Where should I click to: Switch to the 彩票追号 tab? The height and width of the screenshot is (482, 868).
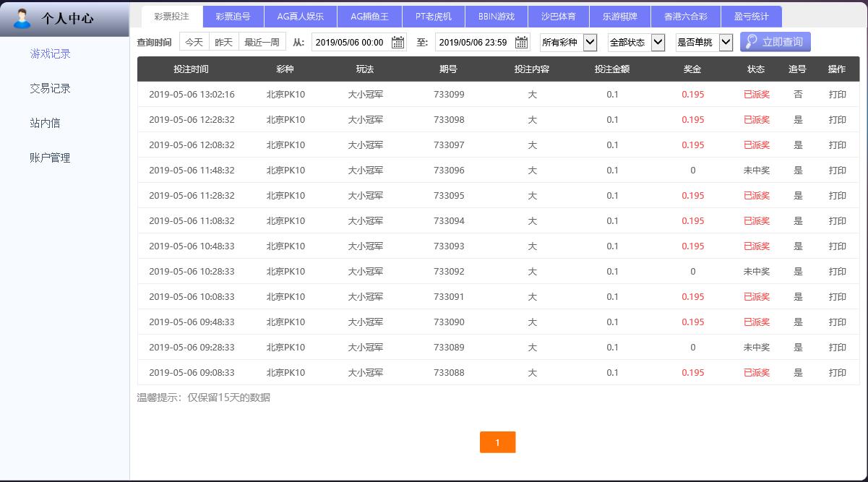(x=233, y=17)
